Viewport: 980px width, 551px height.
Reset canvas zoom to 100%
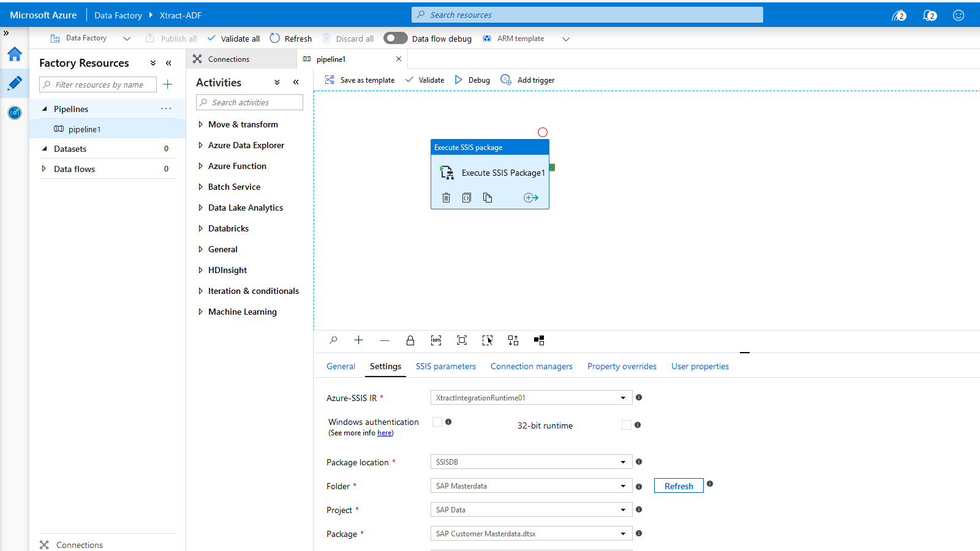(x=436, y=340)
